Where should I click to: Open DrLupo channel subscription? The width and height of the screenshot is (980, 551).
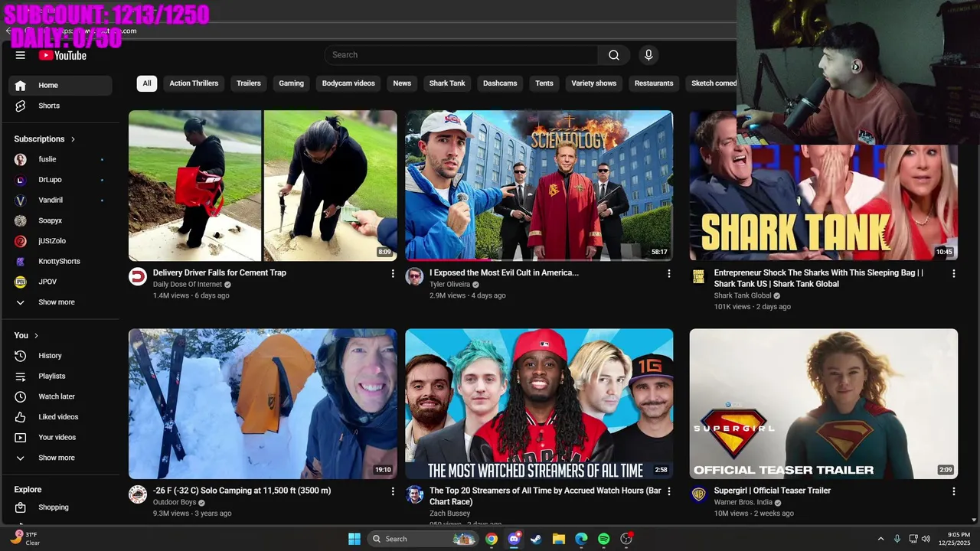coord(60,180)
